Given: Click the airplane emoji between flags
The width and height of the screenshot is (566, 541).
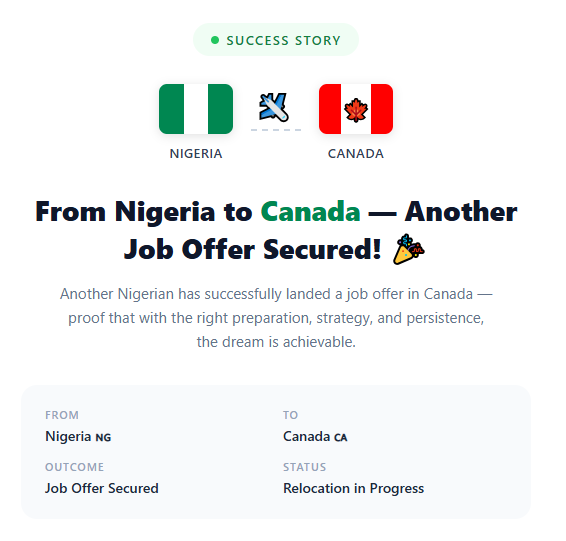Looking at the screenshot, I should coord(274,107).
